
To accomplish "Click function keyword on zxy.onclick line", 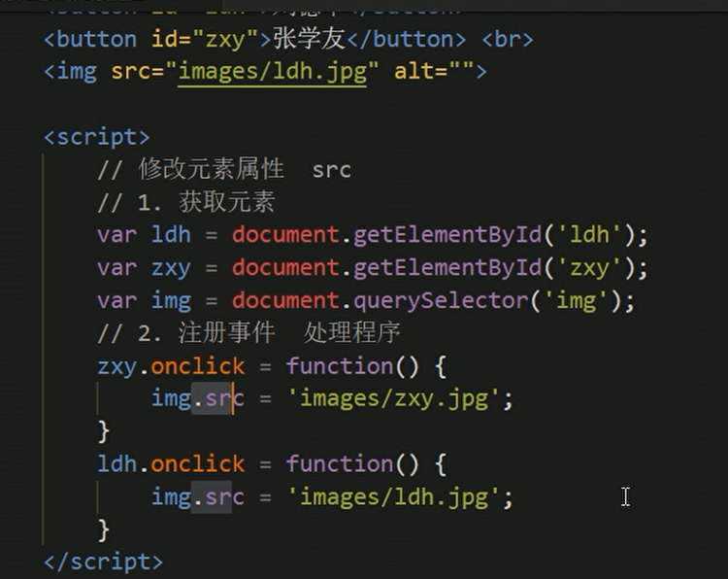I will coord(340,366).
